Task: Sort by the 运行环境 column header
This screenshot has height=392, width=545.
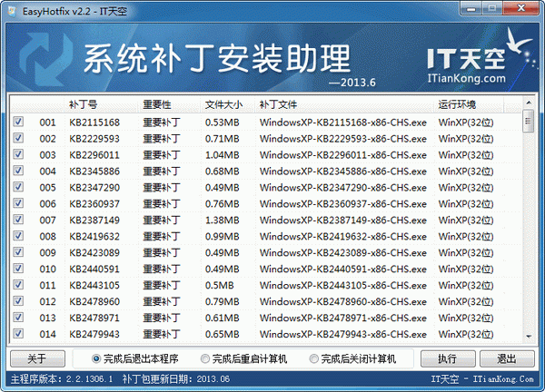Action: tap(469, 104)
